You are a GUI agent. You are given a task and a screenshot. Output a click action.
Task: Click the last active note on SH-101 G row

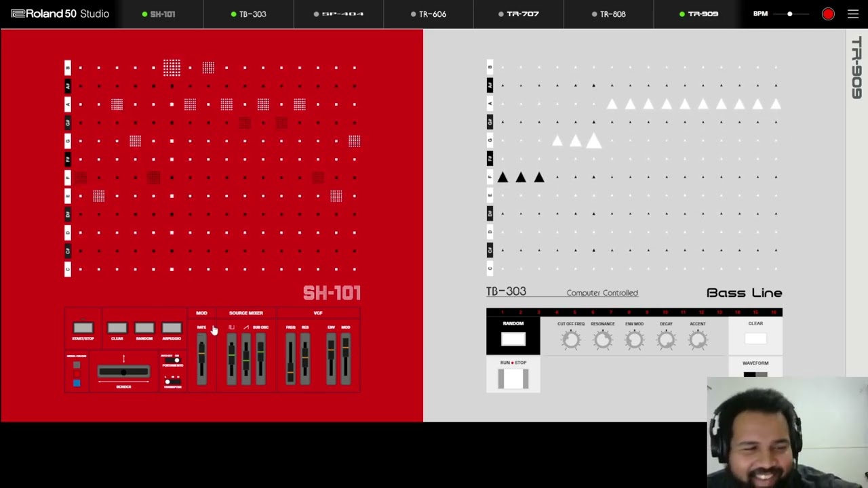[355, 141]
